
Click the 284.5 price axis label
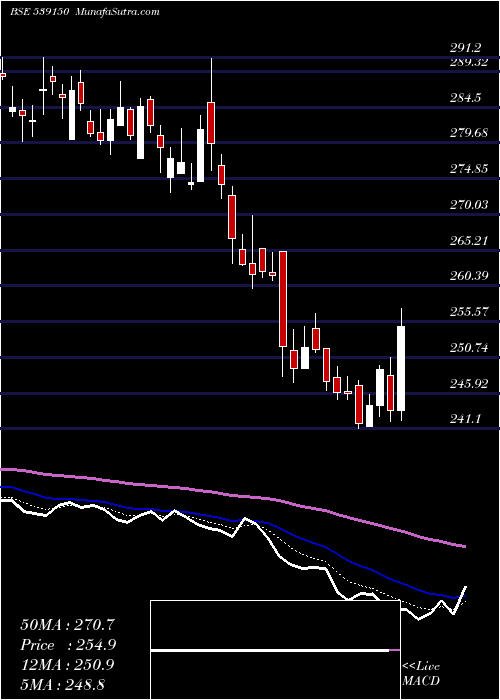466,98
